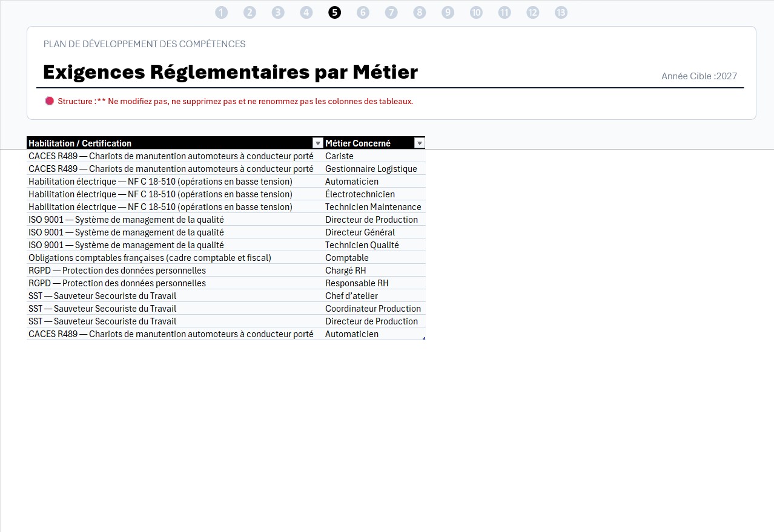Click the Habilitation électrique cell in Électrotechnicien row
Image resolution: width=774 pixels, height=532 pixels.
point(175,194)
